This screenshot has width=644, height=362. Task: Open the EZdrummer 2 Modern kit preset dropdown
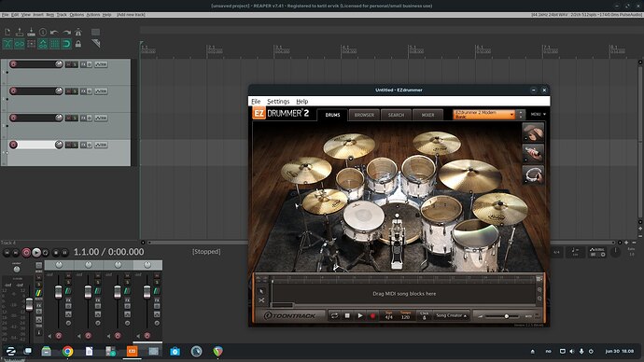point(483,115)
